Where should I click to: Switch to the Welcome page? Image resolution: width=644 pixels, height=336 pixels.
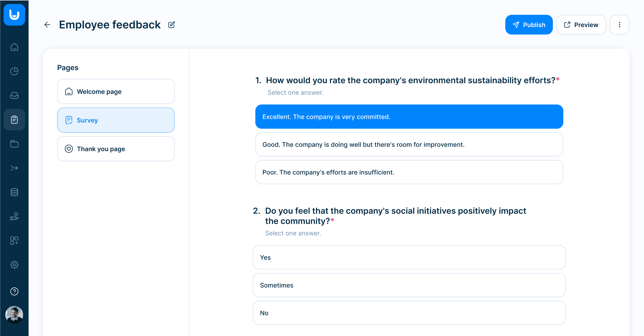click(x=116, y=91)
